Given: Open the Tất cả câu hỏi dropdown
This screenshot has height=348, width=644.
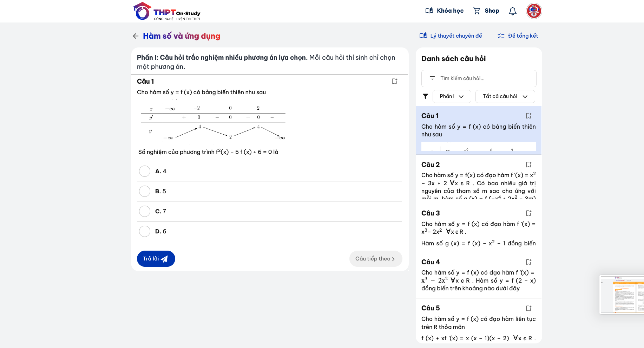Looking at the screenshot, I should pos(505,96).
